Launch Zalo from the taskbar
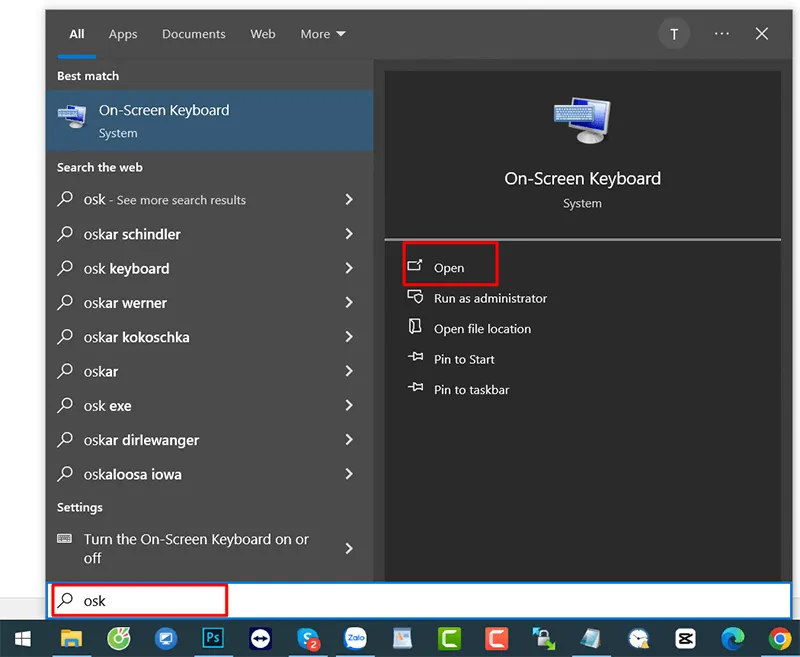 pos(356,638)
